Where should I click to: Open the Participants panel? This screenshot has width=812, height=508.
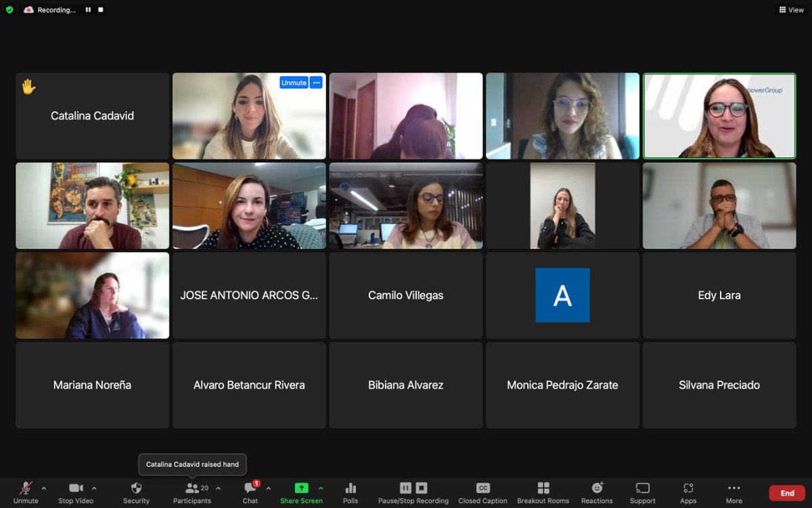point(192,492)
